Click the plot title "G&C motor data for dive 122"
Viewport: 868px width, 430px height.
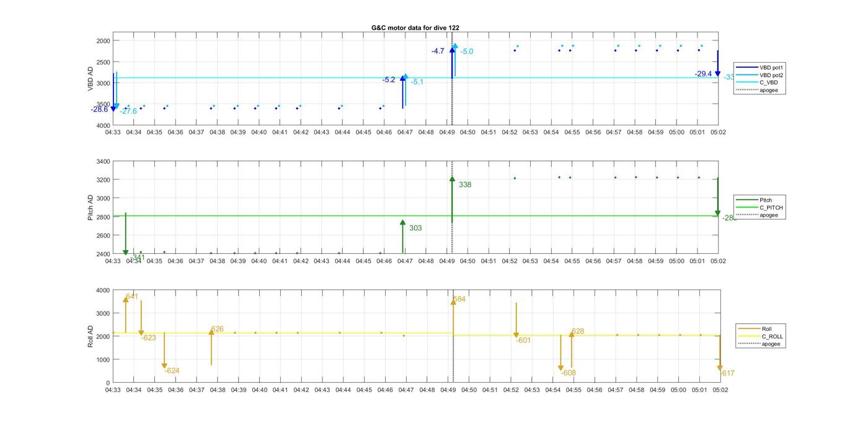[x=415, y=28]
